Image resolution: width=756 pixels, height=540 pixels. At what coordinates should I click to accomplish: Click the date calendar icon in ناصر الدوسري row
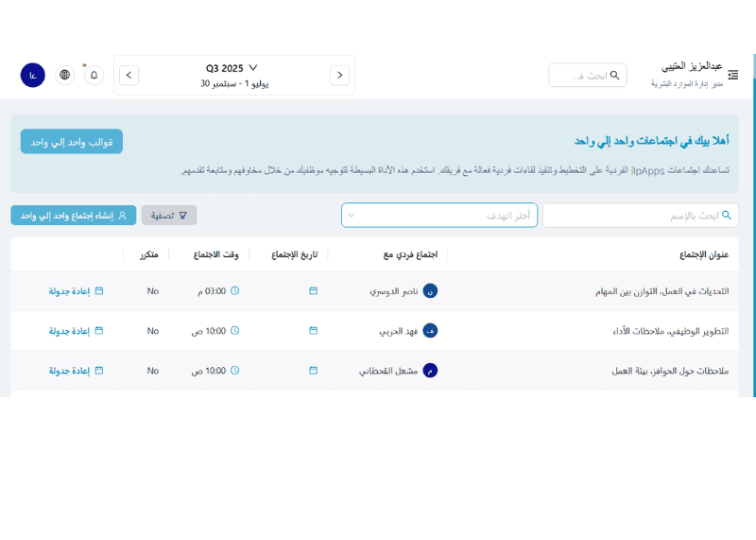point(313,291)
